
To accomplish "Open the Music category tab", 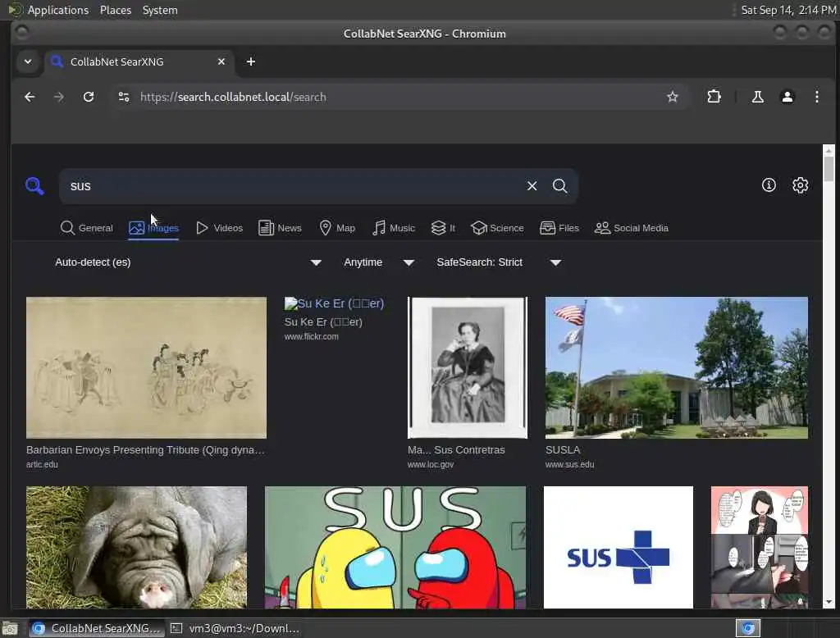I will click(x=394, y=228).
